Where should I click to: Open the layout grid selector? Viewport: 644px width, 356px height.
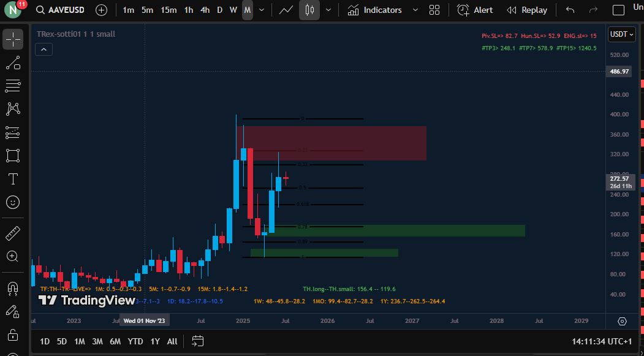tap(434, 10)
